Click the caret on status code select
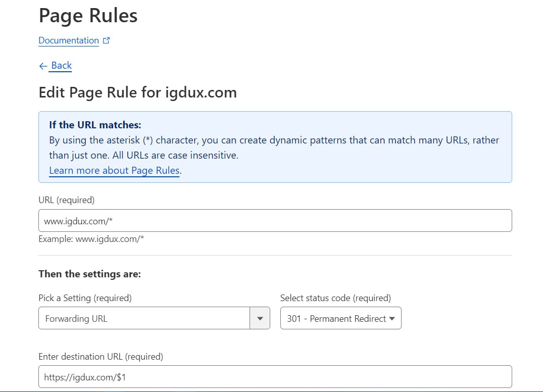The width and height of the screenshot is (543, 392). click(x=392, y=319)
